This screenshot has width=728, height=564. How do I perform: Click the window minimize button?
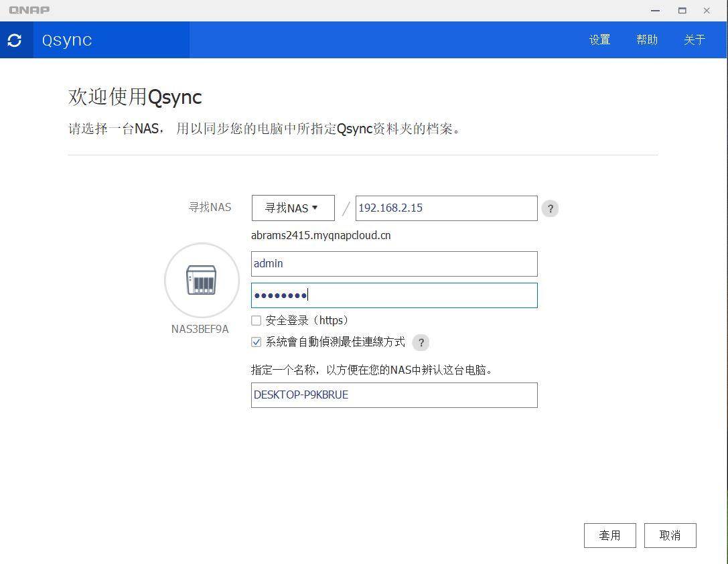(x=654, y=10)
